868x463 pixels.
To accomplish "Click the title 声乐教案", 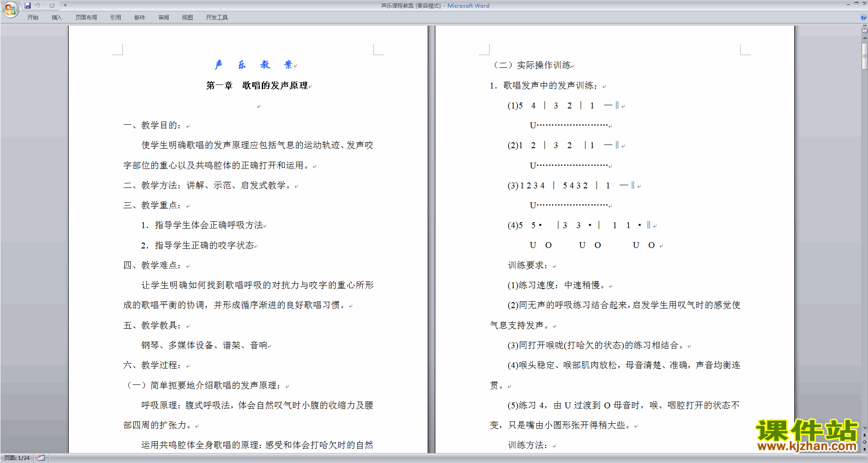I will (254, 65).
